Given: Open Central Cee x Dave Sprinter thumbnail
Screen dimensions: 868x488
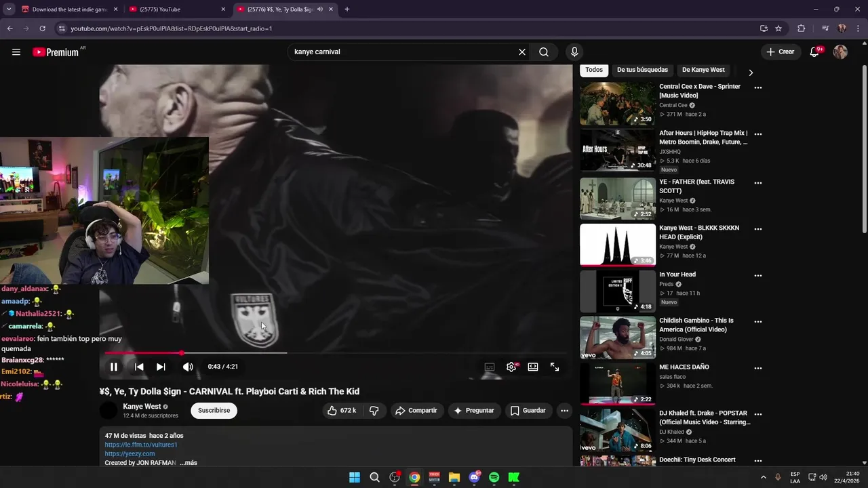Looking at the screenshot, I should [x=618, y=104].
